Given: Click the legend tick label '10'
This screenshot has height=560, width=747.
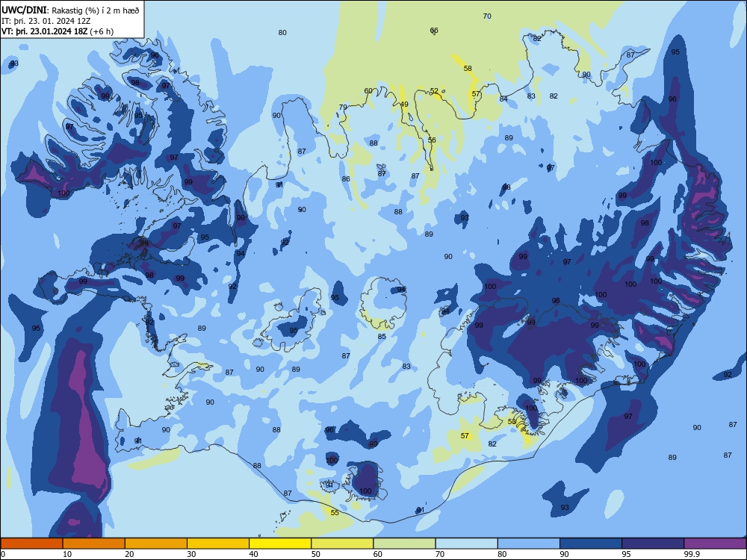Looking at the screenshot, I should (67, 554).
